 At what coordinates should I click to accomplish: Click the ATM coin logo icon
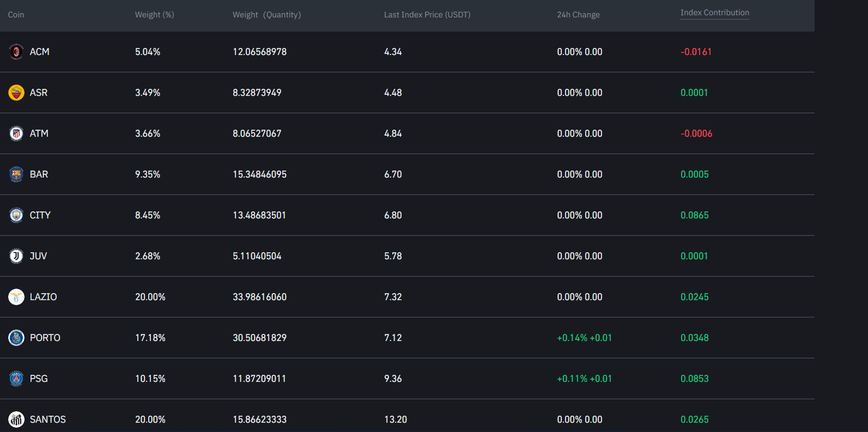(x=16, y=133)
